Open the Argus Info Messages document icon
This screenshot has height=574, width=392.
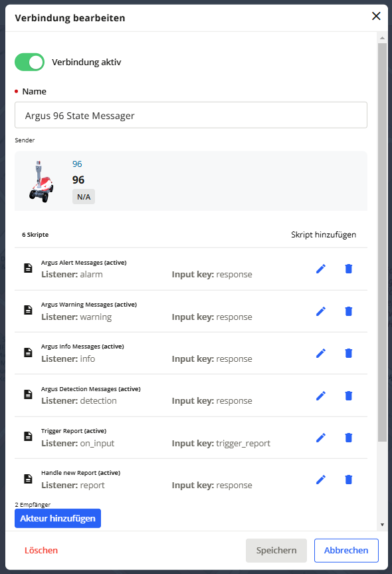pos(28,353)
